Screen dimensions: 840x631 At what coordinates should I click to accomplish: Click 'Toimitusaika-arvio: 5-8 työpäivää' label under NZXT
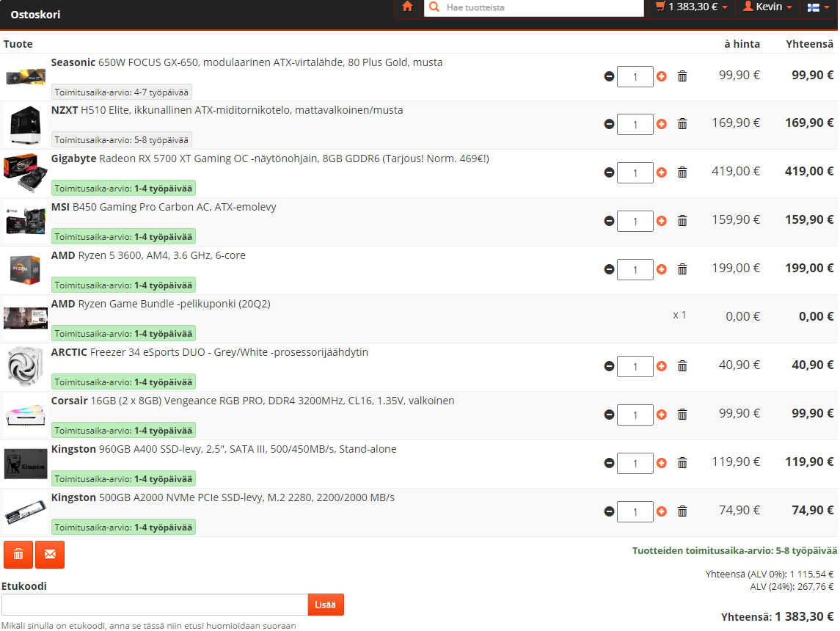(122, 140)
